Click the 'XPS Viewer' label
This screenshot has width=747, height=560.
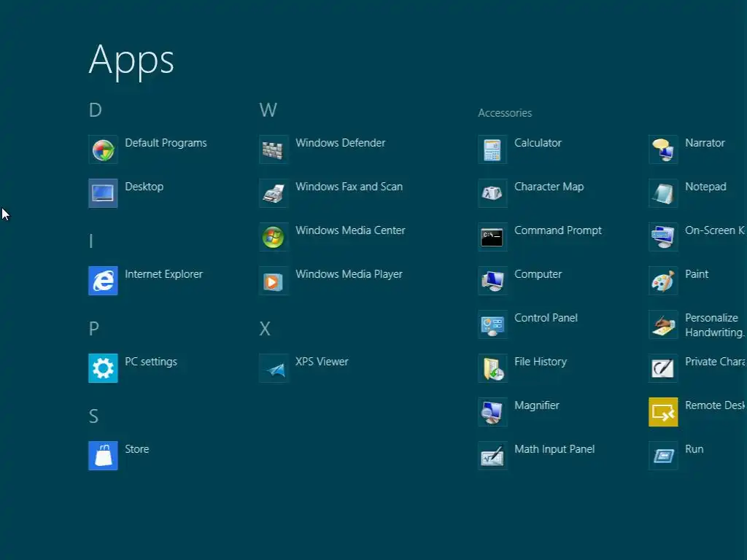coord(322,362)
